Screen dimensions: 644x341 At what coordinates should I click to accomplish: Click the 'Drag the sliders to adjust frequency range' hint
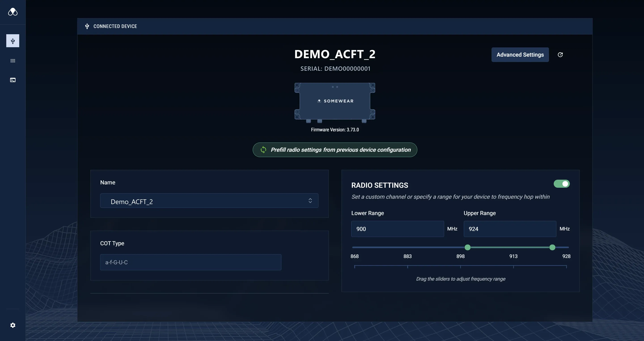tap(460, 279)
